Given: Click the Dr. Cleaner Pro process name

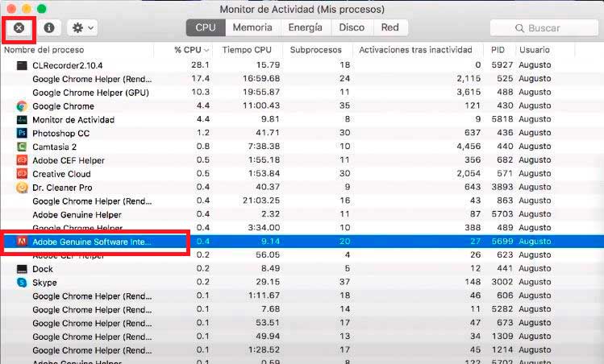Looking at the screenshot, I should tap(62, 188).
